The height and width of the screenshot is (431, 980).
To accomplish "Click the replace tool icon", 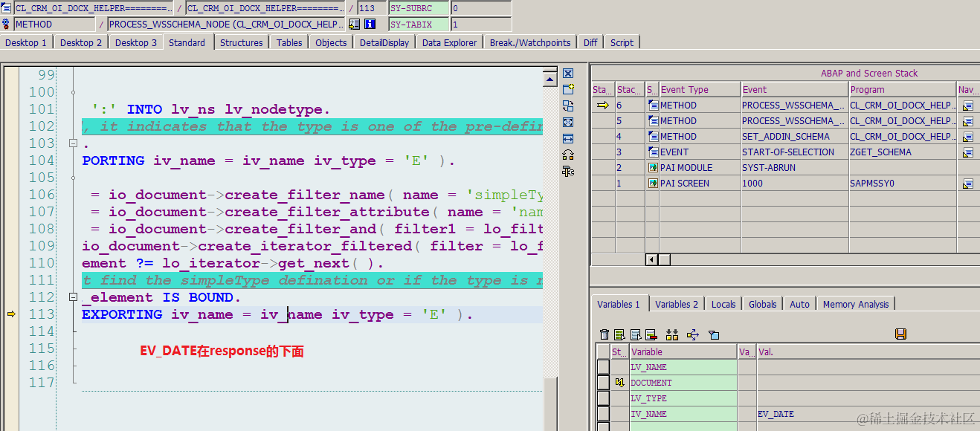I will (568, 106).
